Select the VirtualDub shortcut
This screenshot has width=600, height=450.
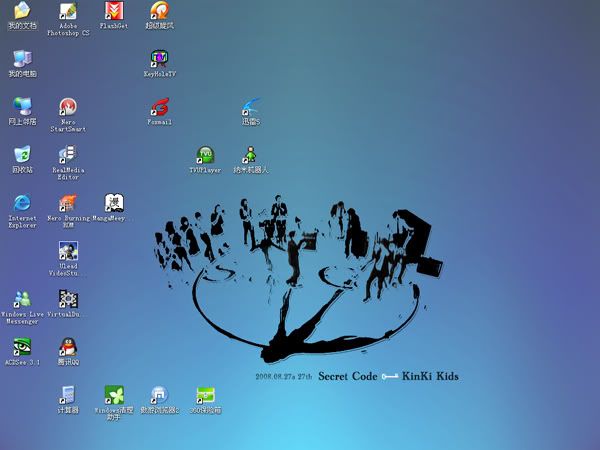[x=68, y=298]
